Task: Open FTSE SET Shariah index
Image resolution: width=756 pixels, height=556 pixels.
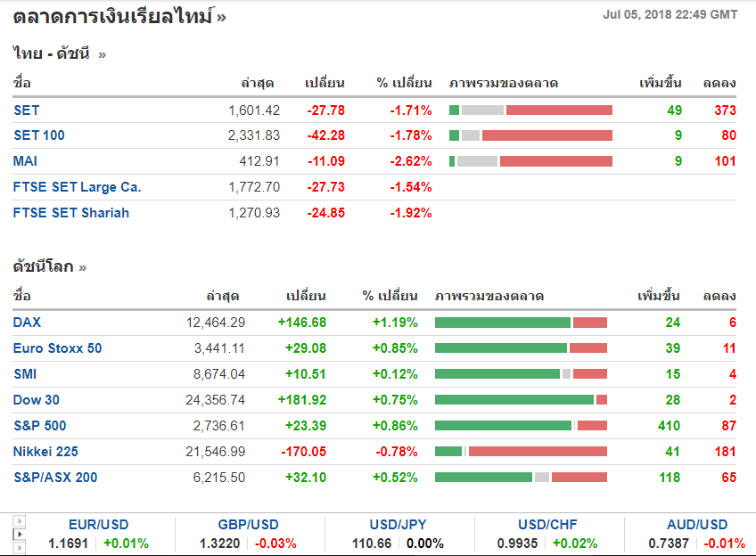Action: click(x=71, y=213)
